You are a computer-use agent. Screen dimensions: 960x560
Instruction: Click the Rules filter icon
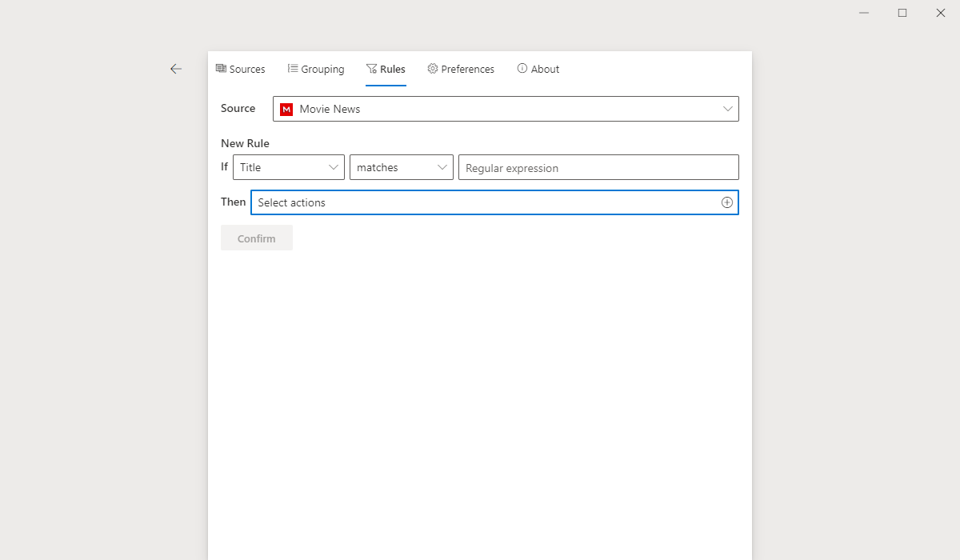coord(371,69)
